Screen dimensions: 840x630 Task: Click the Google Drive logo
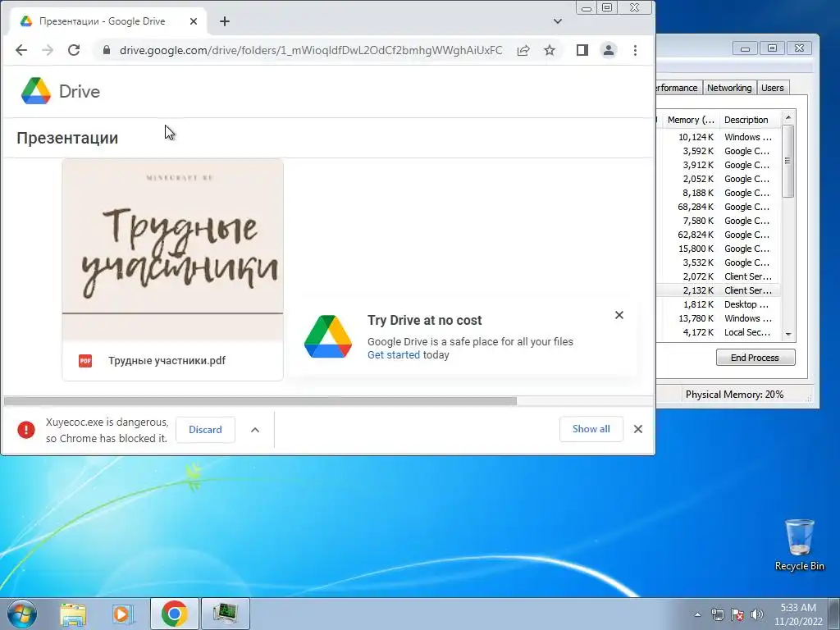(61, 91)
